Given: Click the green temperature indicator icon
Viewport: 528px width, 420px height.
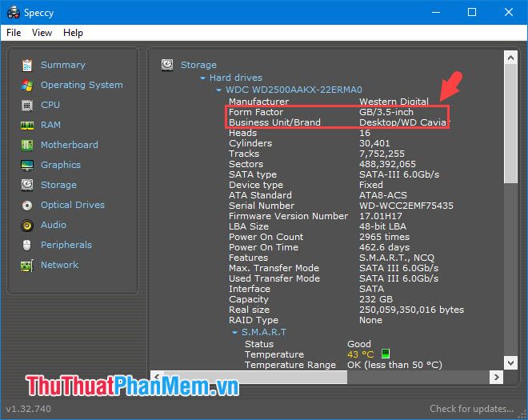Looking at the screenshot, I should (x=386, y=354).
